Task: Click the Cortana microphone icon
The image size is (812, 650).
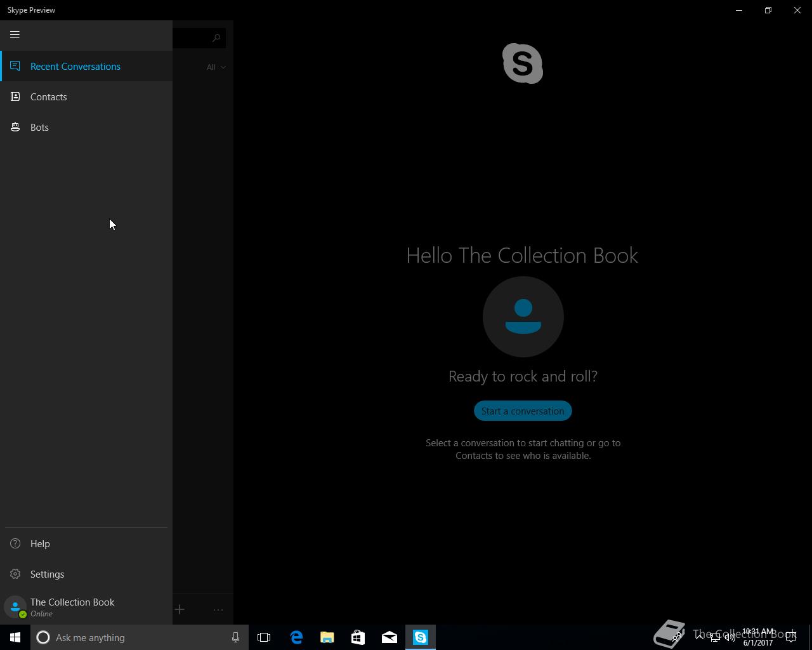Action: pos(235,637)
